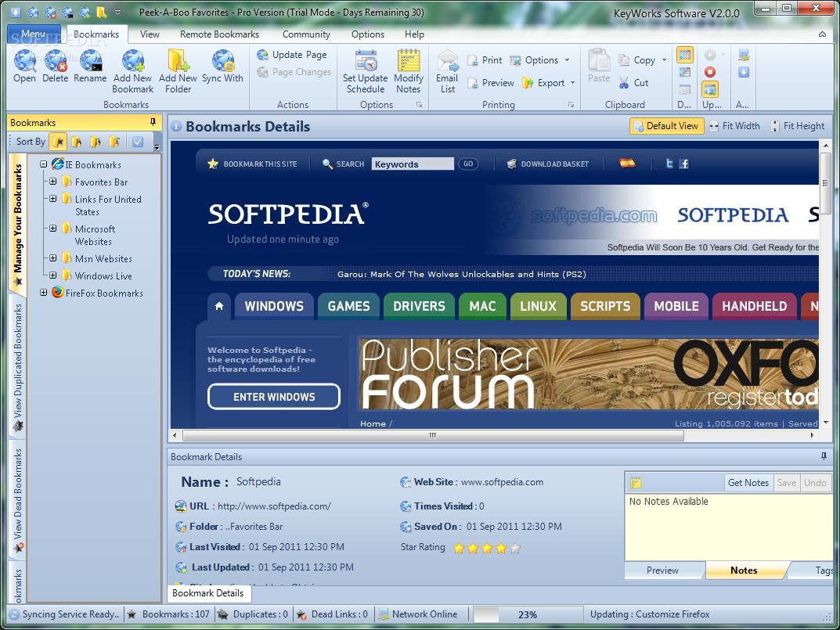This screenshot has width=840, height=630.
Task: Click the quick access blue down-arrow icon
Action: click(16, 12)
